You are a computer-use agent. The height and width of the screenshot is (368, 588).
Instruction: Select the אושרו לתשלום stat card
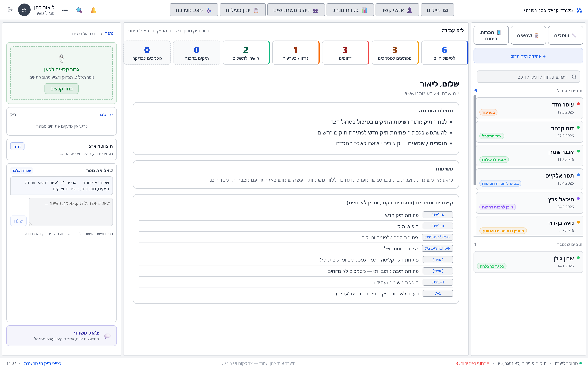246,53
